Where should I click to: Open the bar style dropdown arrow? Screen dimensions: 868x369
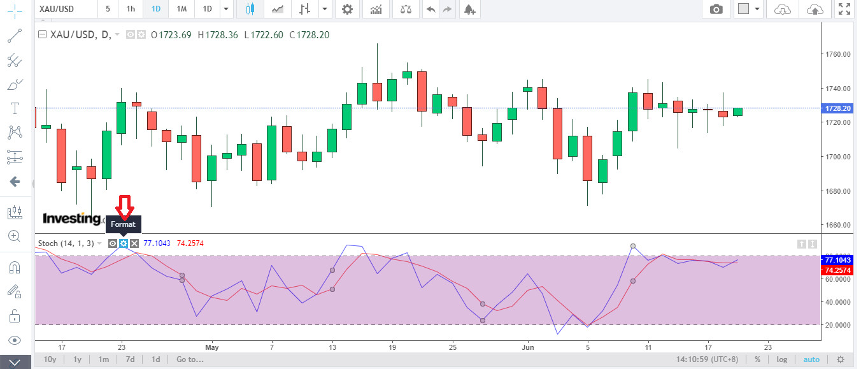pyautogui.click(x=325, y=9)
